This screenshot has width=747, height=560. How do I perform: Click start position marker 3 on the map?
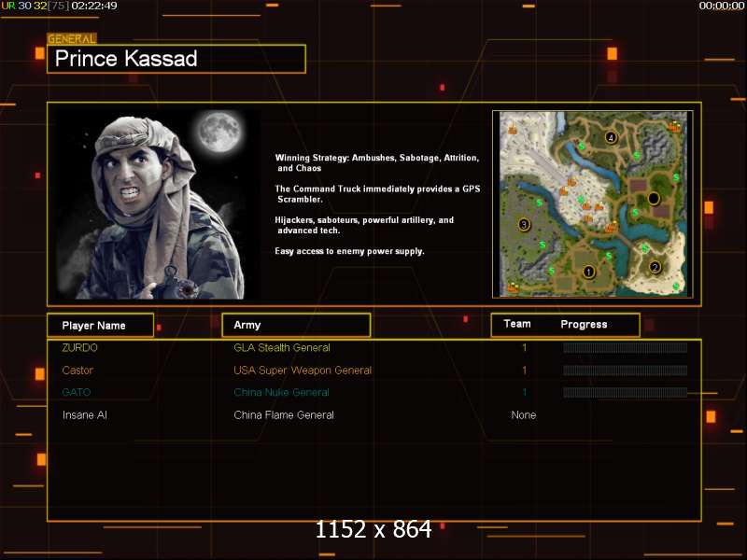[524, 224]
